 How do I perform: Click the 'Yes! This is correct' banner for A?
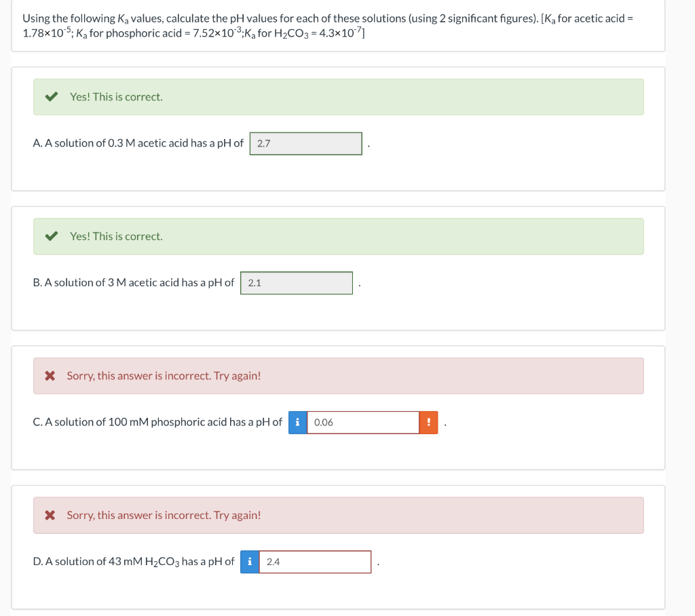[339, 96]
